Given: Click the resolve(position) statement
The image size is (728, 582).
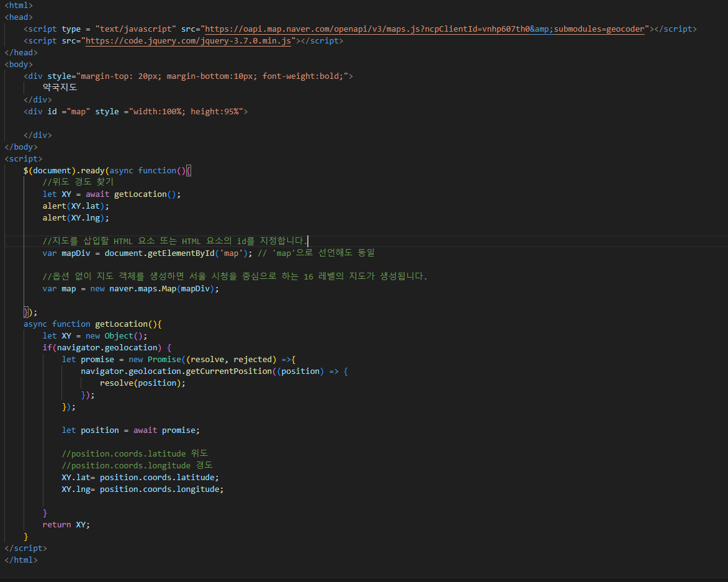Looking at the screenshot, I should [x=142, y=383].
